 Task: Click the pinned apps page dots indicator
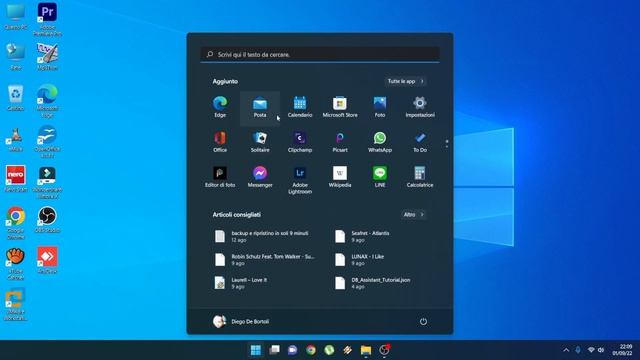(x=447, y=143)
